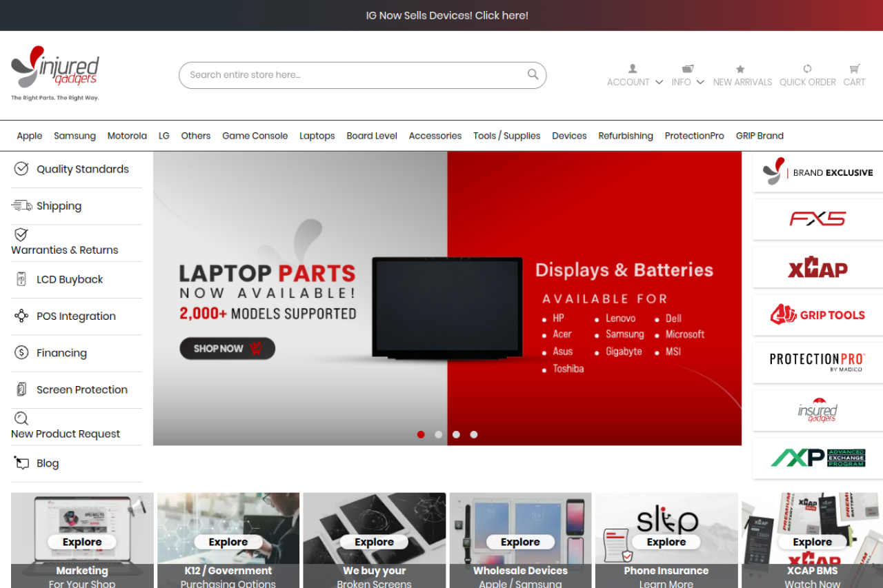Screen dimensions: 883x588
Task: Open the Refurbishing menu
Action: [x=626, y=136]
